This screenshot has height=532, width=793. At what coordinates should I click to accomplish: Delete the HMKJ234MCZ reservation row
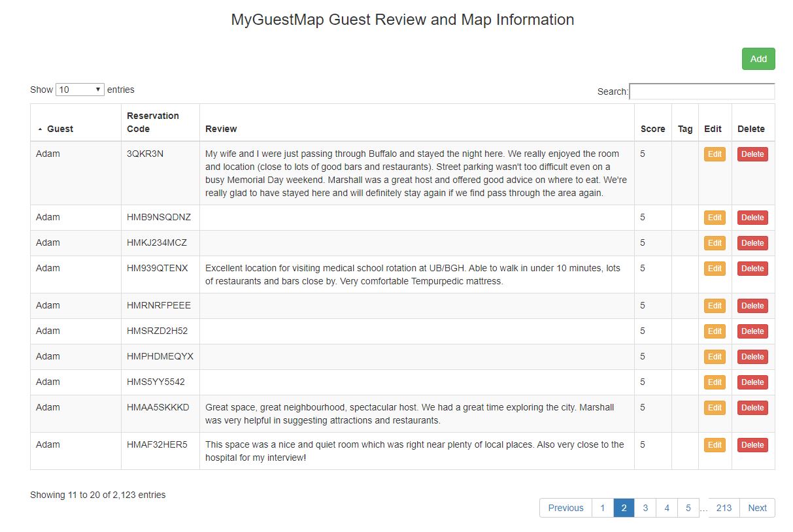(x=752, y=243)
